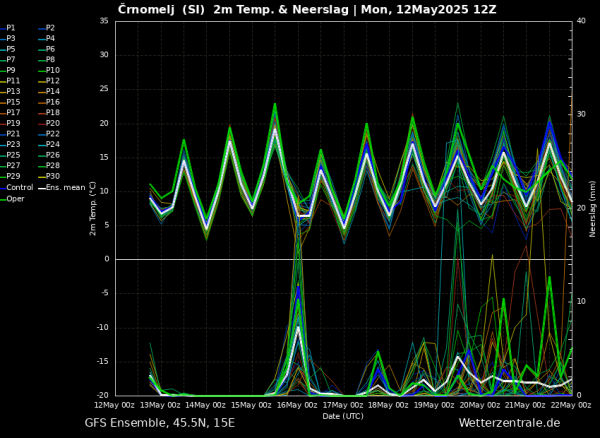Click the 35 temperature tick label
The width and height of the screenshot is (600, 438).
coord(104,21)
